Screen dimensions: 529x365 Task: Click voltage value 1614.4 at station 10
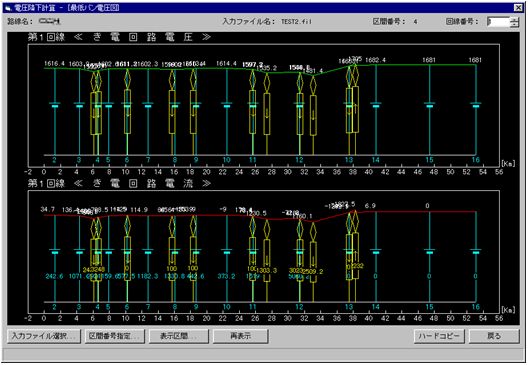226,63
